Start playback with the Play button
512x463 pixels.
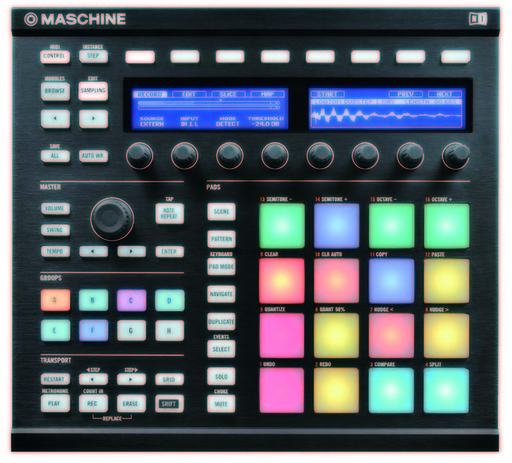pos(55,404)
